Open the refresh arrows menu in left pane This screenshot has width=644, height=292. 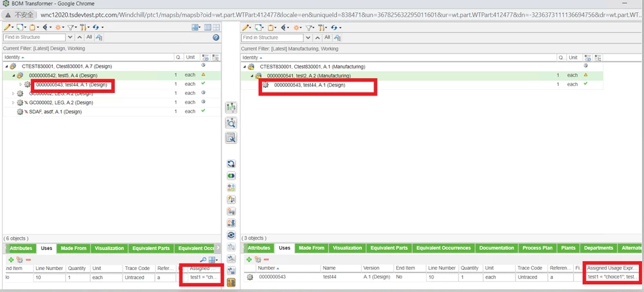tap(97, 27)
